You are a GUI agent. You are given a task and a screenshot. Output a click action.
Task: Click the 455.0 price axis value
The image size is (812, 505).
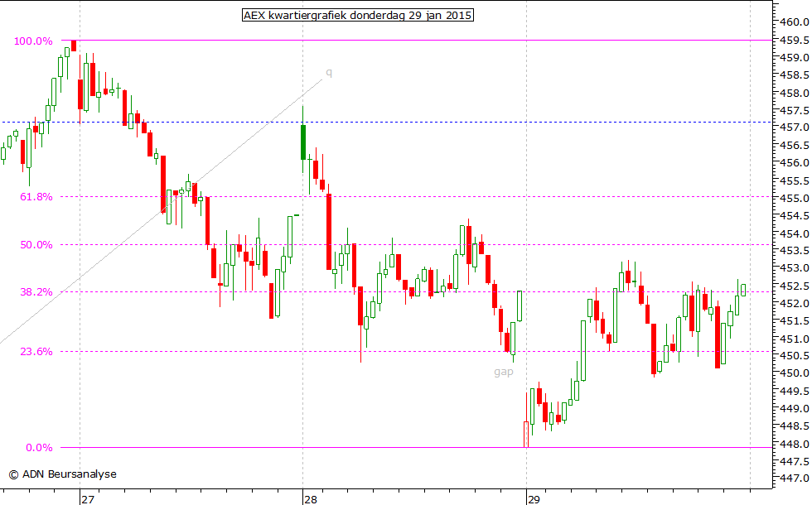[x=795, y=199]
